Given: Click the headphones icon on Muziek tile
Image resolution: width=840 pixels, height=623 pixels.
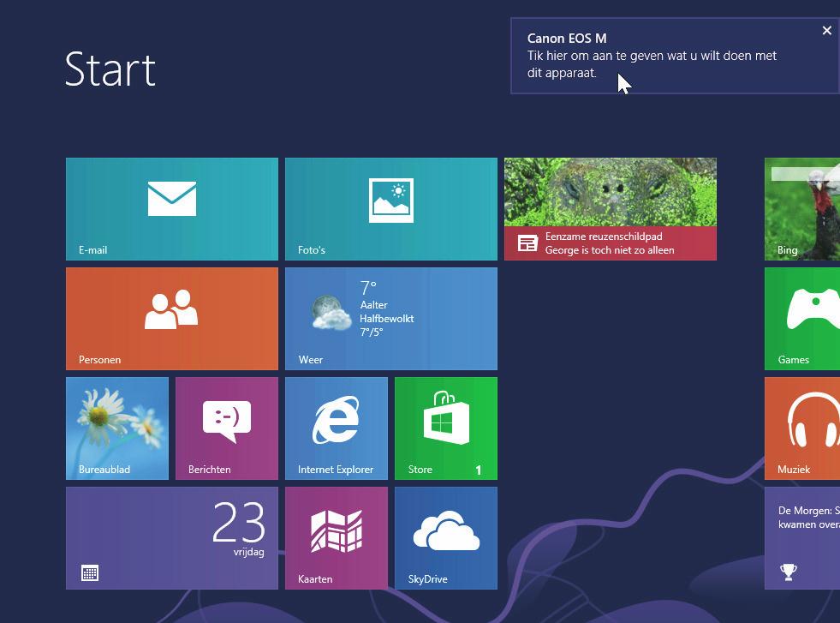Looking at the screenshot, I should (813, 420).
